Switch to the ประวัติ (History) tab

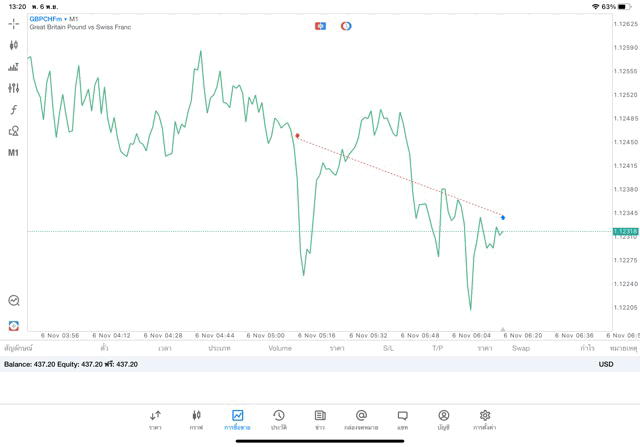click(x=278, y=419)
